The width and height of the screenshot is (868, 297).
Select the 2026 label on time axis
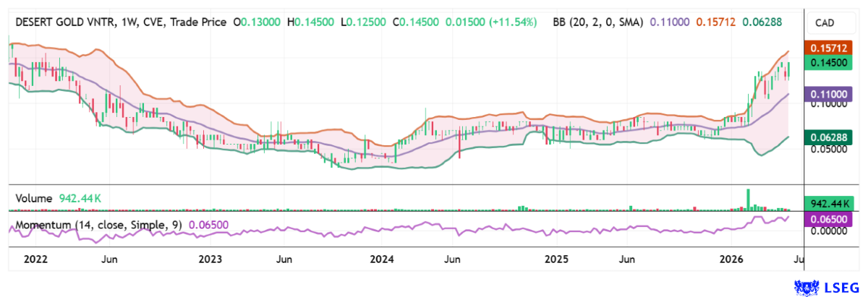[x=733, y=258]
